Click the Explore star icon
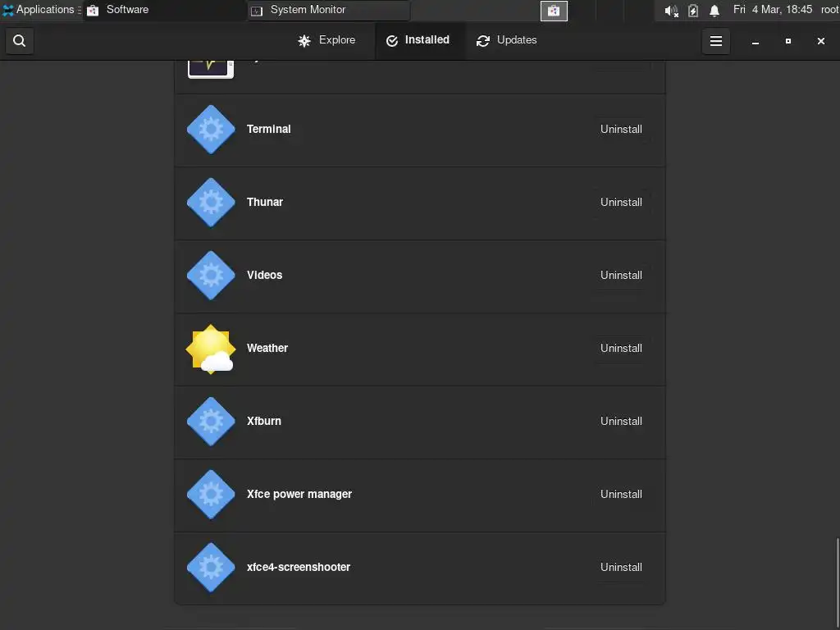 [x=304, y=41]
